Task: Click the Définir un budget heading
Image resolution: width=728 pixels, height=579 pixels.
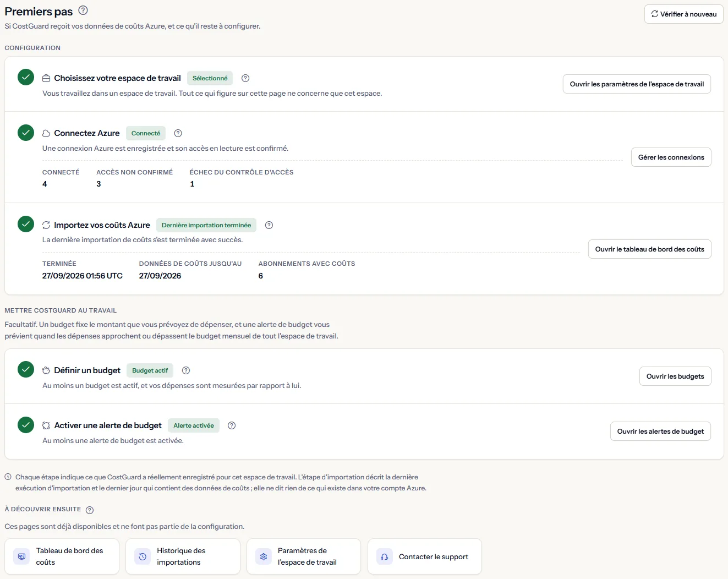Action: tap(87, 370)
